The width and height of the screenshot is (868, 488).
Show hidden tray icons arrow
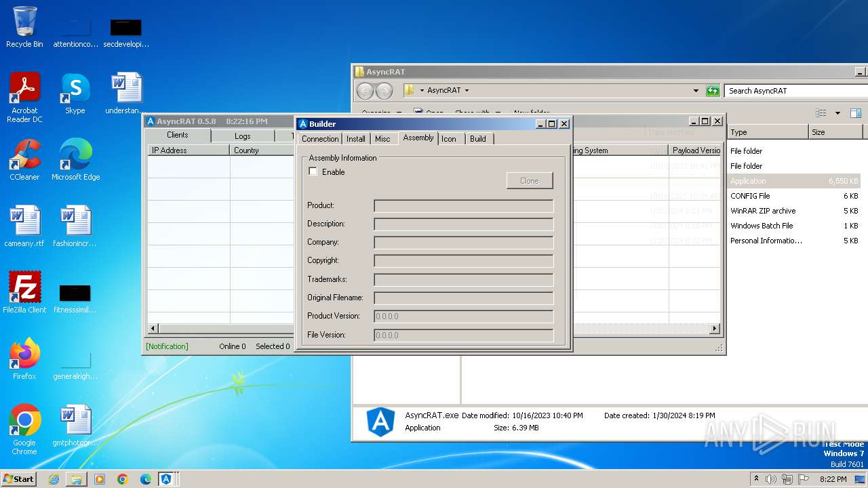click(x=756, y=479)
